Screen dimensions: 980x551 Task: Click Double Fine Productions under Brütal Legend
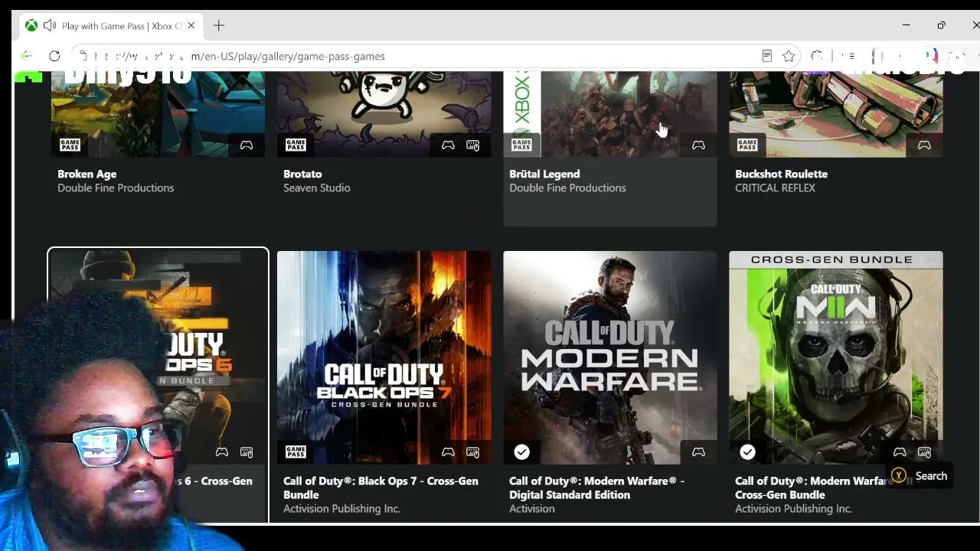click(x=567, y=187)
